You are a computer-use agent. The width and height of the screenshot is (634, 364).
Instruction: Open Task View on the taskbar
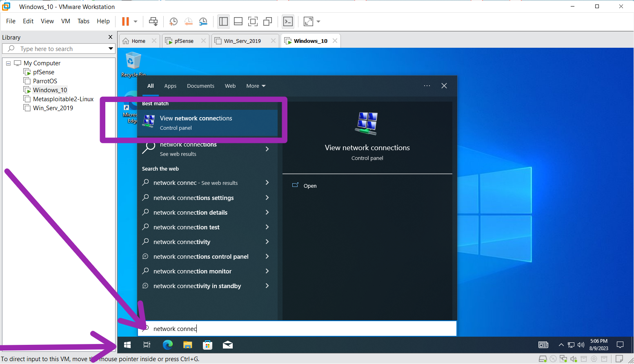[x=147, y=345]
